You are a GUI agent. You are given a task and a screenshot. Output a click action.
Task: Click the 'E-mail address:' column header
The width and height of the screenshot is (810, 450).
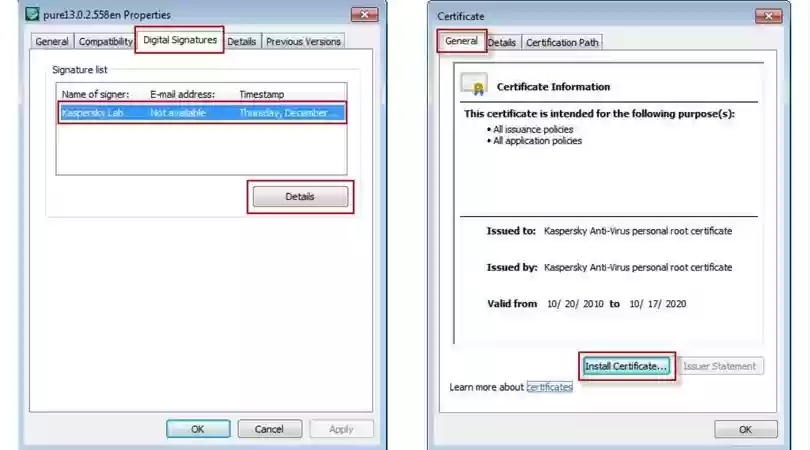[182, 95]
